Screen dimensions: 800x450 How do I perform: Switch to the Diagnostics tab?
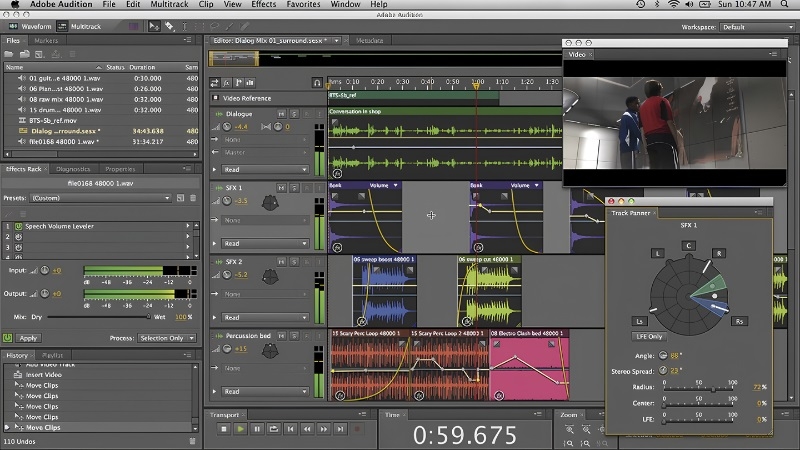(73, 169)
